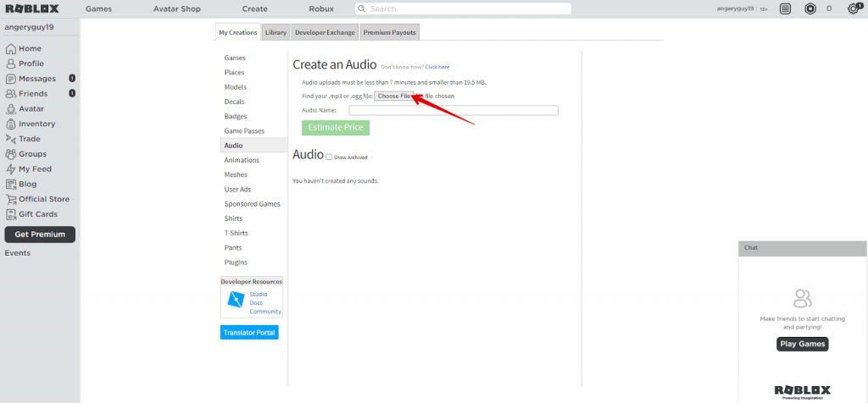Open the Docs developer resource link
Viewport: 868px width, 403px height.
tap(256, 303)
